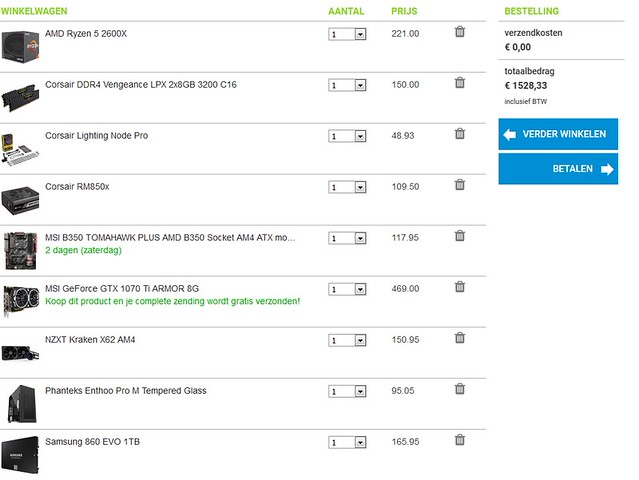Click the price 150.00 for Corsair DDR4
This screenshot has height=480, width=639.
[405, 84]
